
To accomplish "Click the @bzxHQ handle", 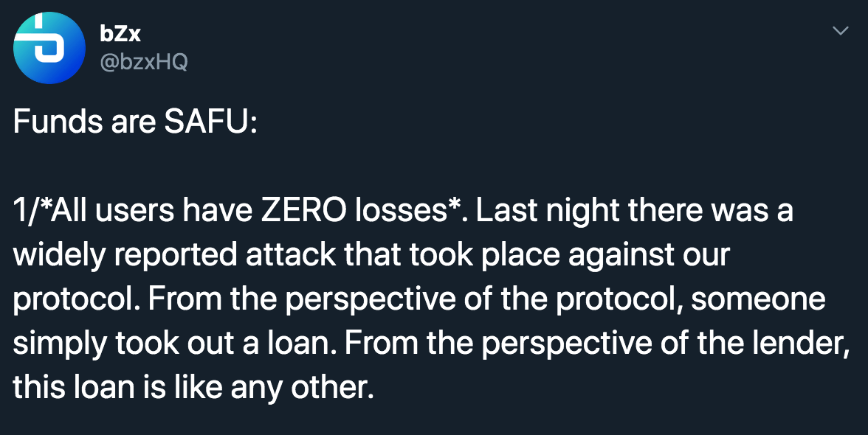I will (142, 62).
